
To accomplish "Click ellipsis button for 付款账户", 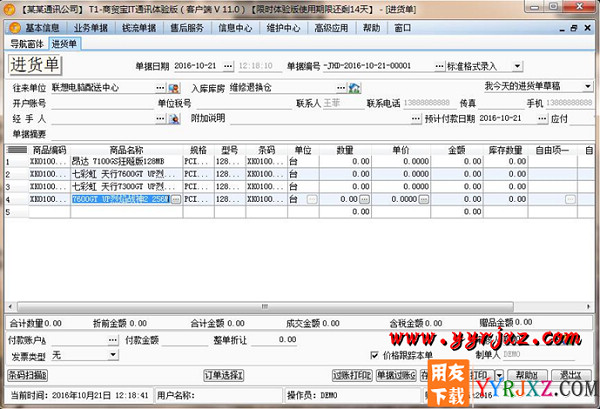I will 112,340.
